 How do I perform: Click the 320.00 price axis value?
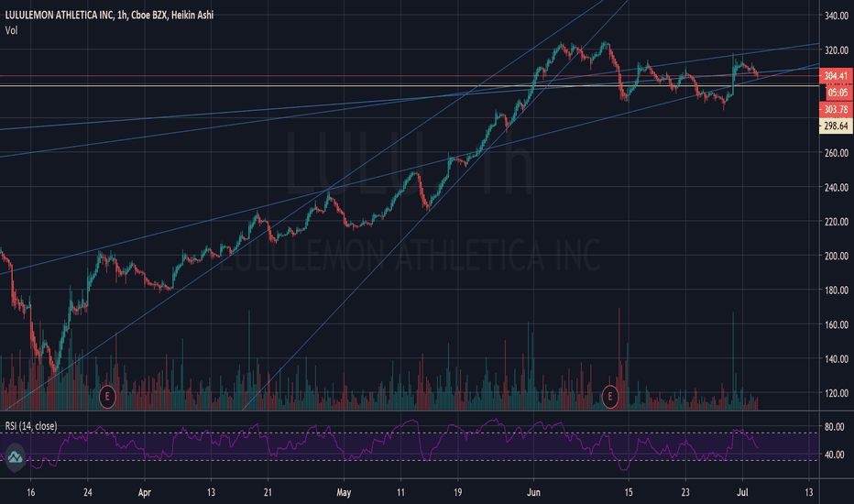(836, 50)
